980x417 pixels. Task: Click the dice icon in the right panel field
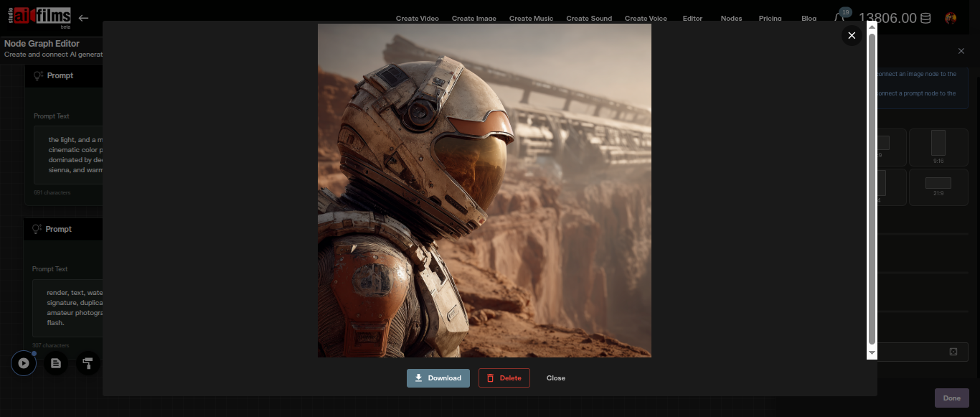coord(953,352)
